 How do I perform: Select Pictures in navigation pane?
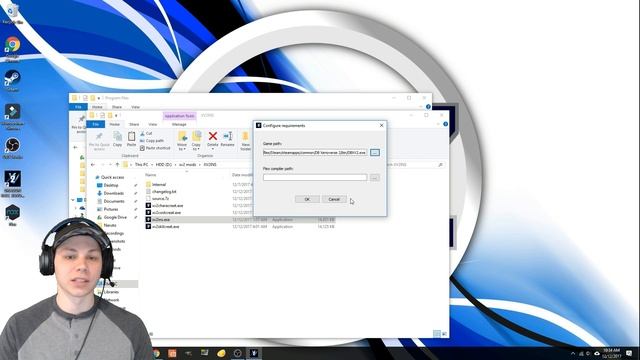pyautogui.click(x=111, y=209)
